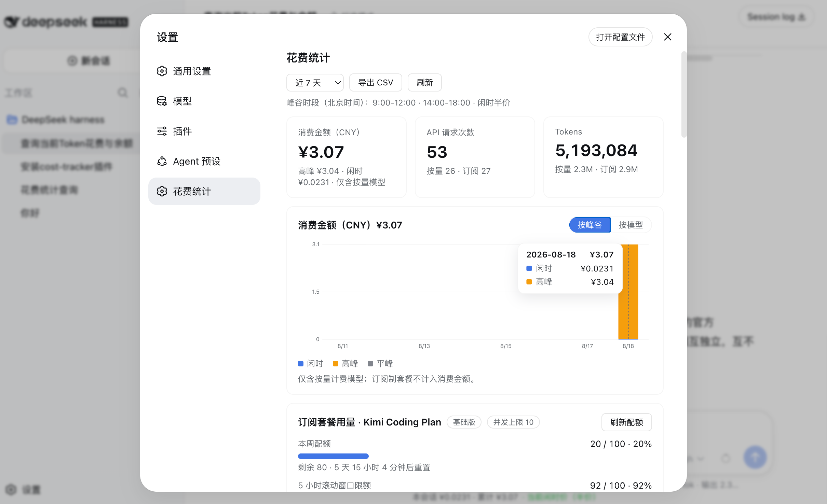The image size is (827, 504).
Task: Click the 刷新 button under 花费统计
Action: [424, 83]
